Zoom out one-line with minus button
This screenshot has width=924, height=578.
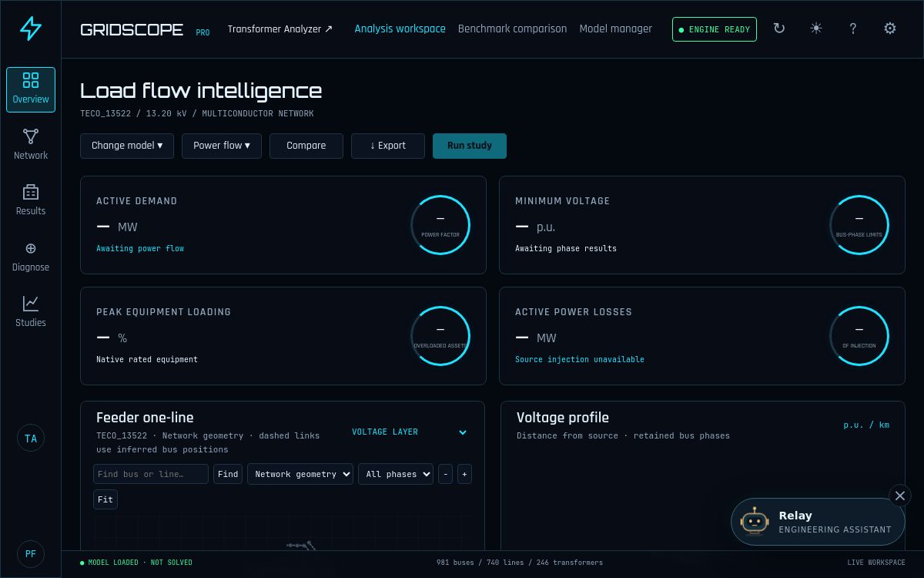[445, 474]
